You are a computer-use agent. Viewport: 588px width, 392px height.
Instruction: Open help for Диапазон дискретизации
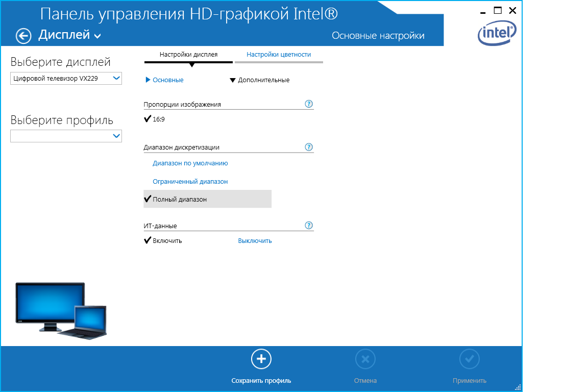(308, 147)
